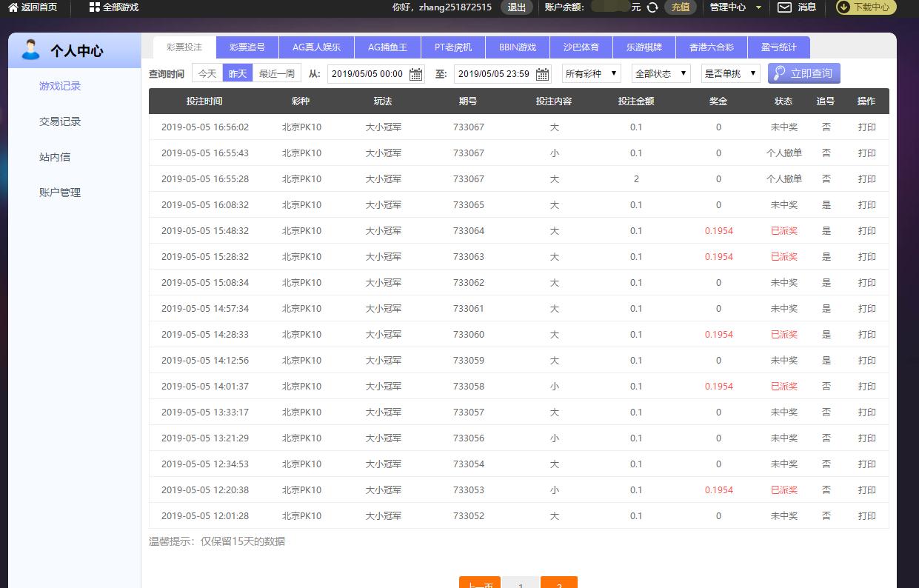
Task: Click the balance refresh icon
Action: pos(652,7)
